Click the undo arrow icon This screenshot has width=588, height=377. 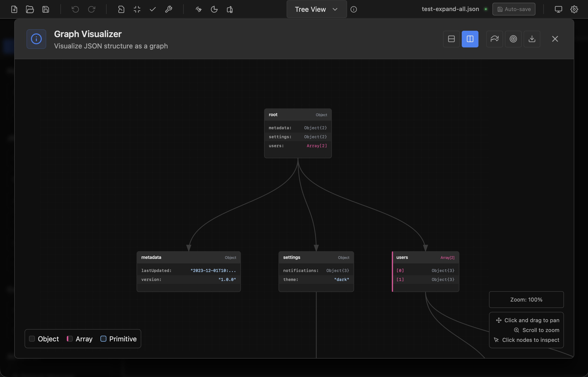point(75,9)
